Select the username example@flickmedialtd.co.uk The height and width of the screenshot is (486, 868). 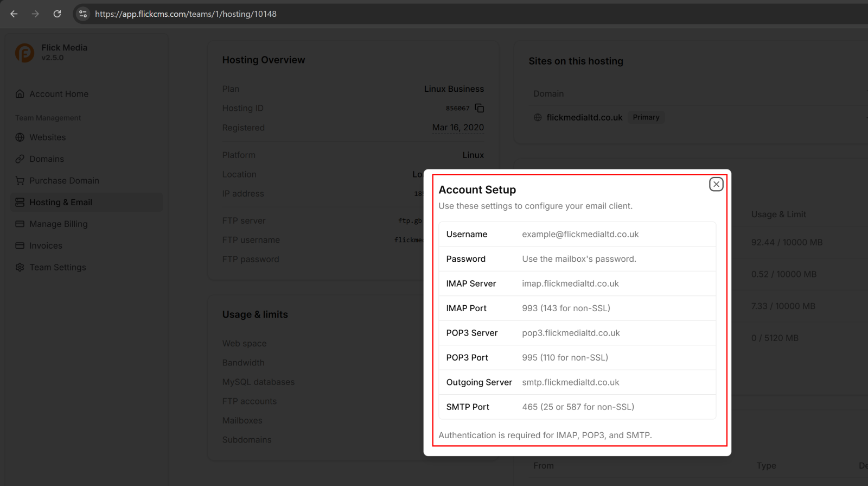pyautogui.click(x=580, y=234)
